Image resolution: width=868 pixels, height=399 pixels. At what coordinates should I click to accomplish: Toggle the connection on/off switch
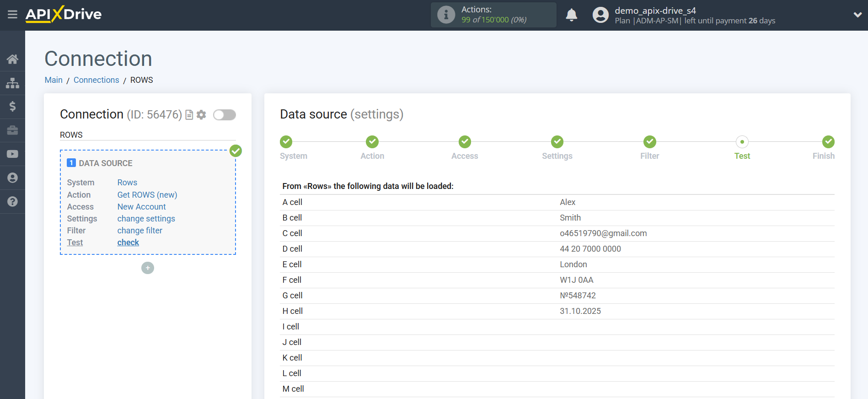pos(224,115)
